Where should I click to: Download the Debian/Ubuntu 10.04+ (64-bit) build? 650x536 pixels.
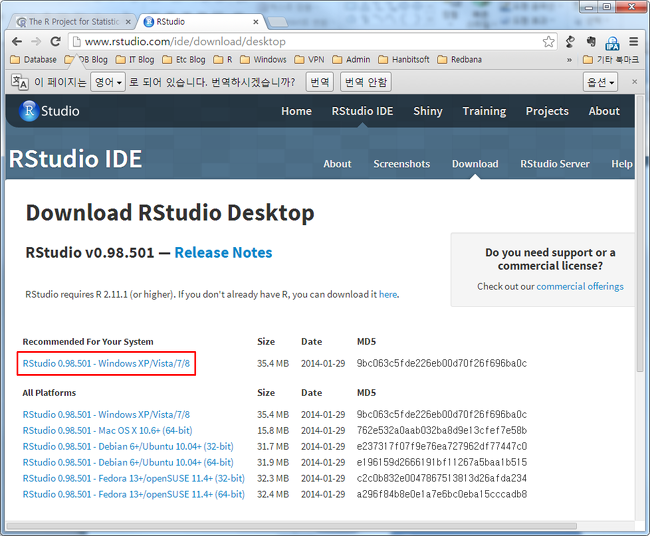point(128,462)
